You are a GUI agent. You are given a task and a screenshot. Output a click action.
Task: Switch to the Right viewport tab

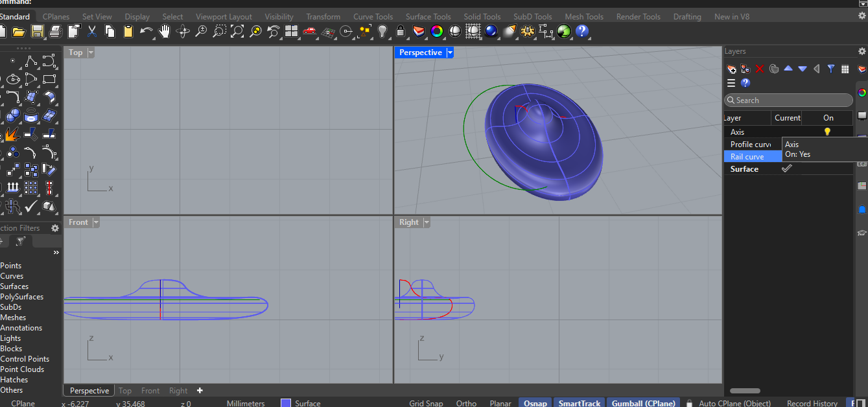(178, 390)
